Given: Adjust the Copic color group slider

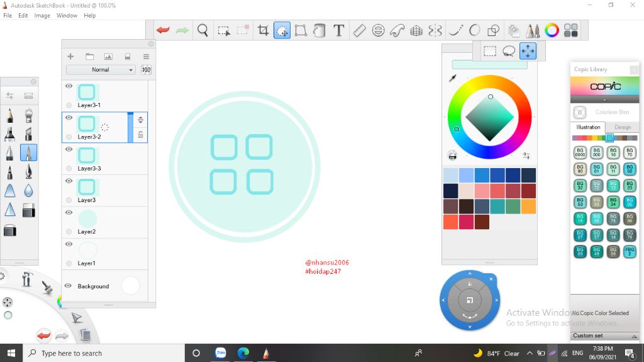Looking at the screenshot, I should (x=609, y=138).
